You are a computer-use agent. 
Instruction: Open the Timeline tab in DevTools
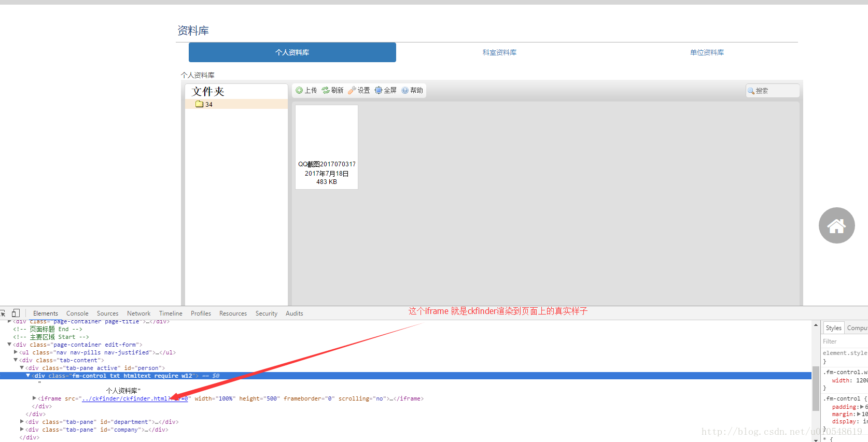coord(171,313)
